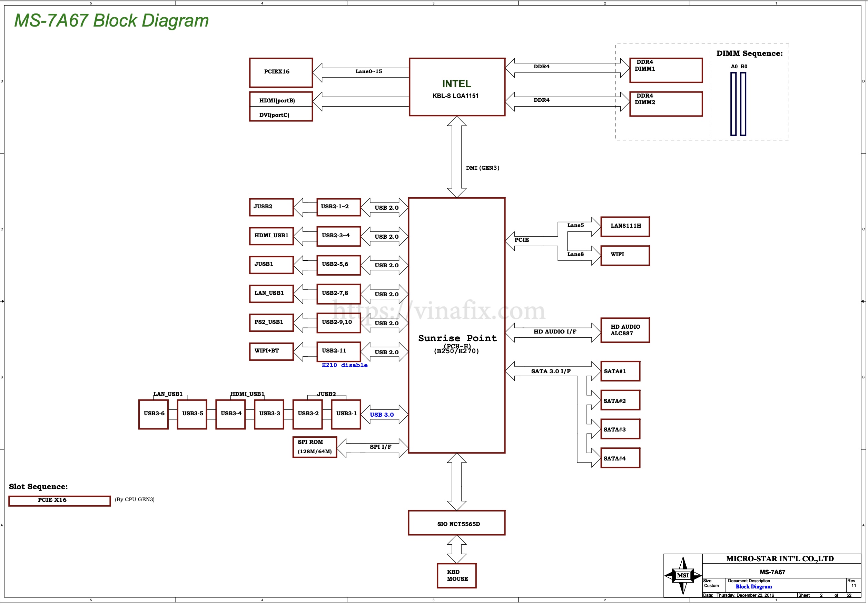868x605 pixels.
Task: Click the PCIEX16 slot block
Action: point(281,72)
